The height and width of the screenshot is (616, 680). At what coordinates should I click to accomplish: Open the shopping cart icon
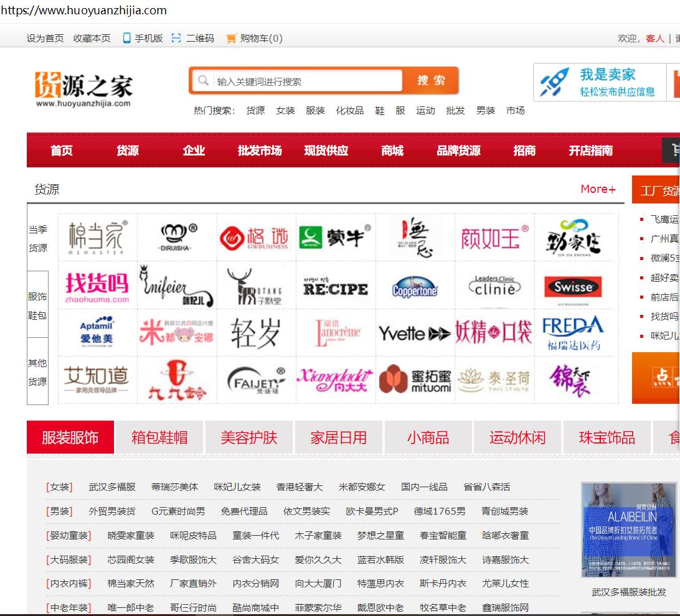pos(232,39)
